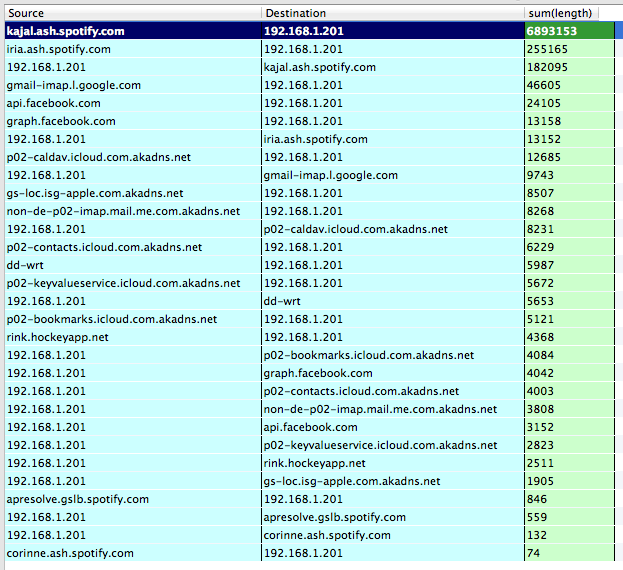Image resolution: width=623 pixels, height=570 pixels.
Task: Select source corinne.ash.spotify.com cell
Action: pos(133,553)
